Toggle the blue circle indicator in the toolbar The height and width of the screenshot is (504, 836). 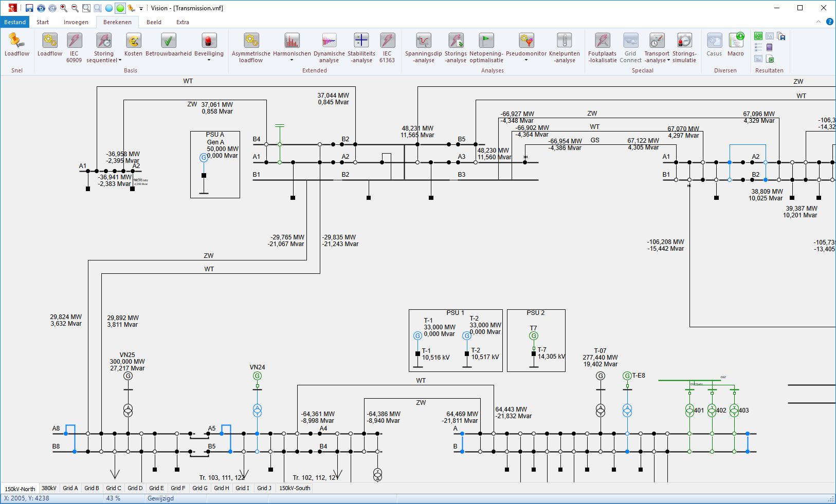pos(108,8)
